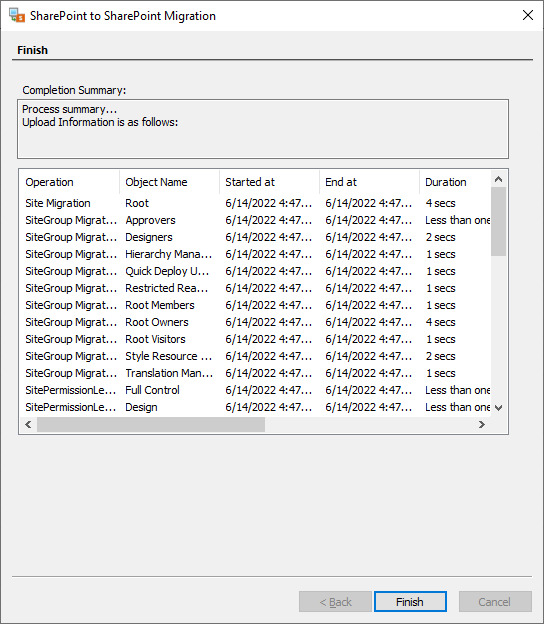Select the Hierarchy Mana... row
Image resolution: width=544 pixels, height=624 pixels.
[255, 254]
